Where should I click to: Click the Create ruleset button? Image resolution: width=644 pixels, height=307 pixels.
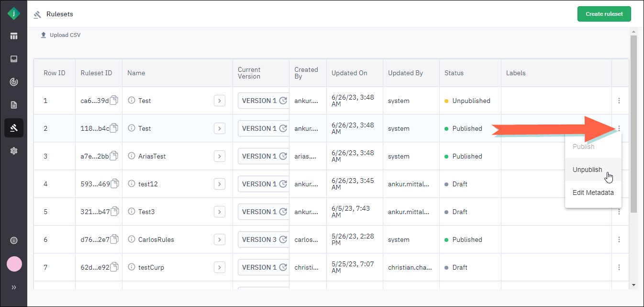(604, 14)
